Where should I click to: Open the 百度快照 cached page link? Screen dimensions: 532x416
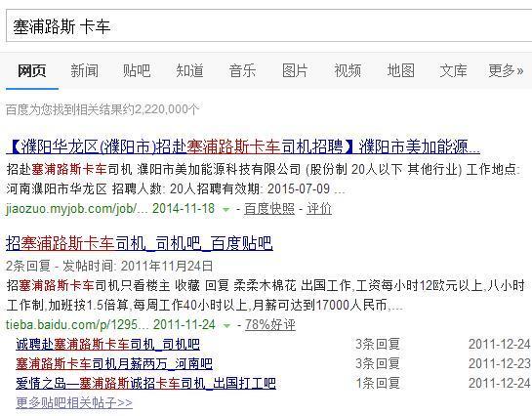[269, 209]
